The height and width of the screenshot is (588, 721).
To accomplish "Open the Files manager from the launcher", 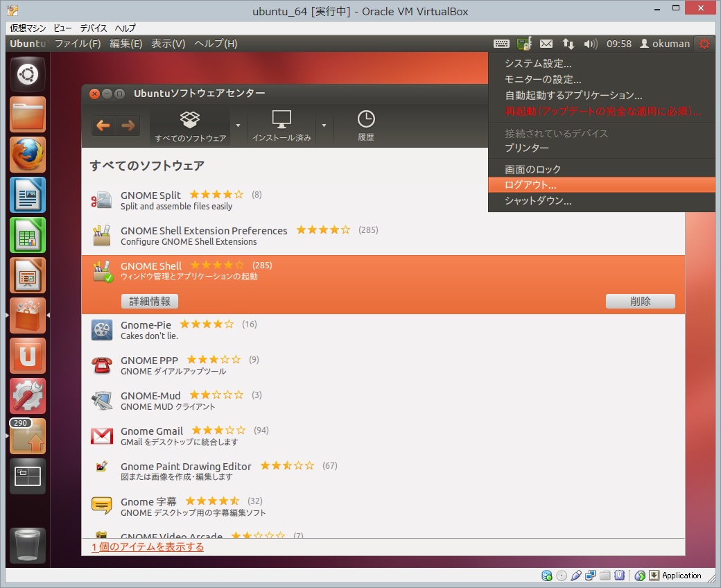I will 28,114.
